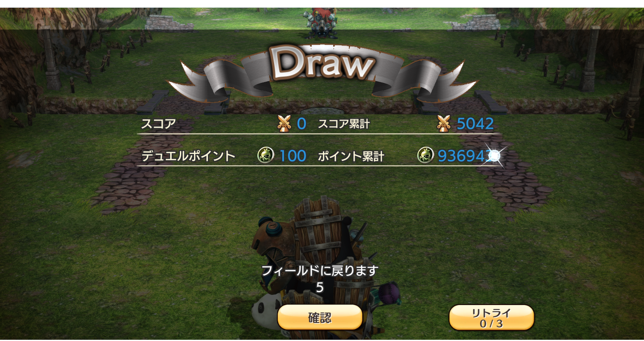Image resolution: width=644 pixels, height=341 pixels.
Task: Click the coin icon beside ポイント累計 total
Action: click(x=425, y=155)
